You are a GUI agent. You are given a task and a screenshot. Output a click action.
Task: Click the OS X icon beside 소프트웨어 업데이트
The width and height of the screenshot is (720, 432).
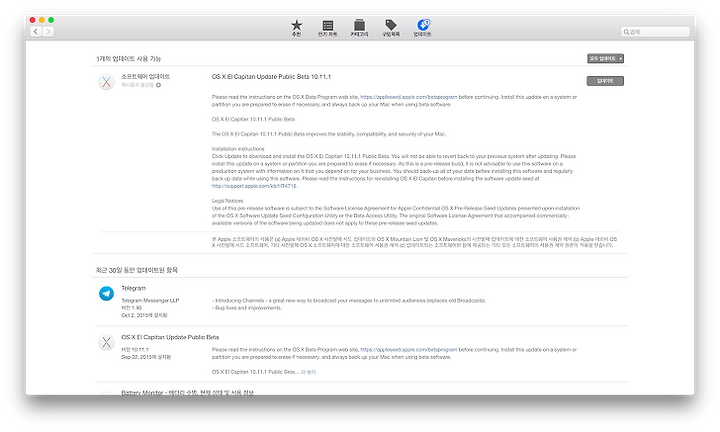click(107, 82)
